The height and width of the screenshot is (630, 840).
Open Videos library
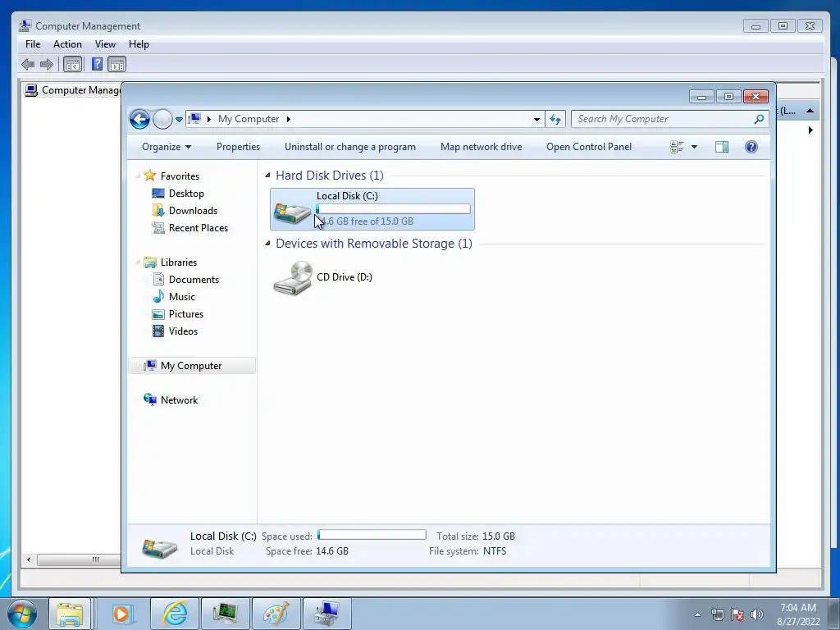coord(183,331)
